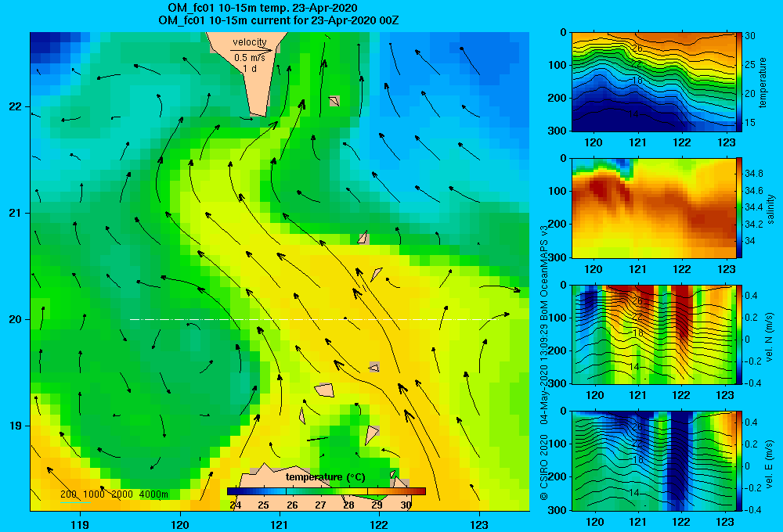Click the -0.4 tick on vel. N colorbar
This screenshot has height=532, width=783.
(x=752, y=383)
